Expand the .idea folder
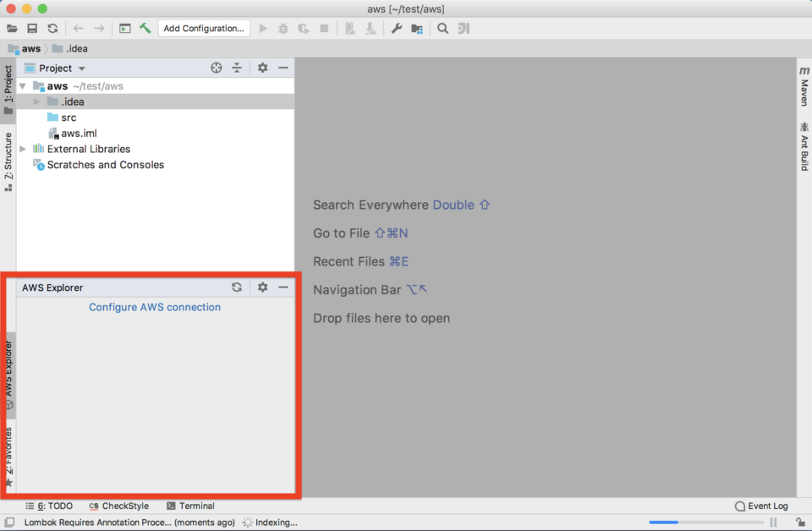812x531 pixels. click(x=36, y=102)
